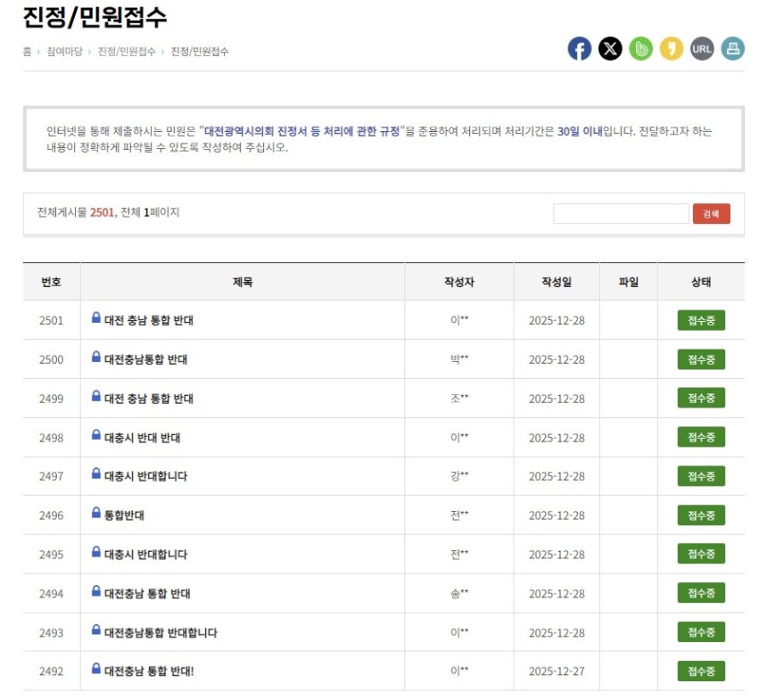Copy the page address via the URL icon
This screenshot has width=767, height=700.
click(702, 48)
